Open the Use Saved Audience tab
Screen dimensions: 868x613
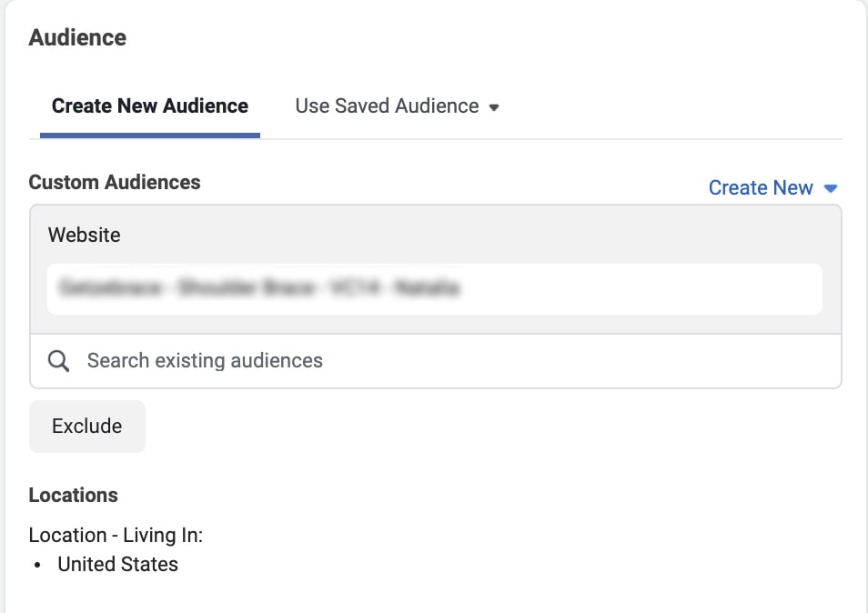tap(387, 106)
